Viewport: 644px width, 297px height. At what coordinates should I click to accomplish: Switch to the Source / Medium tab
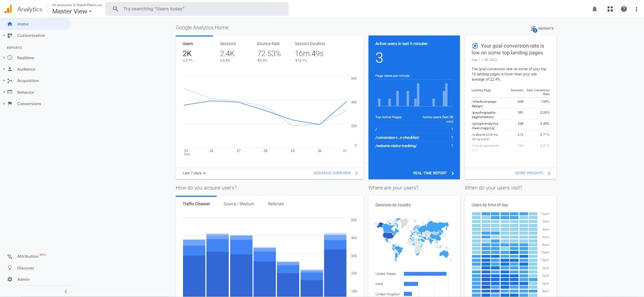(x=239, y=204)
